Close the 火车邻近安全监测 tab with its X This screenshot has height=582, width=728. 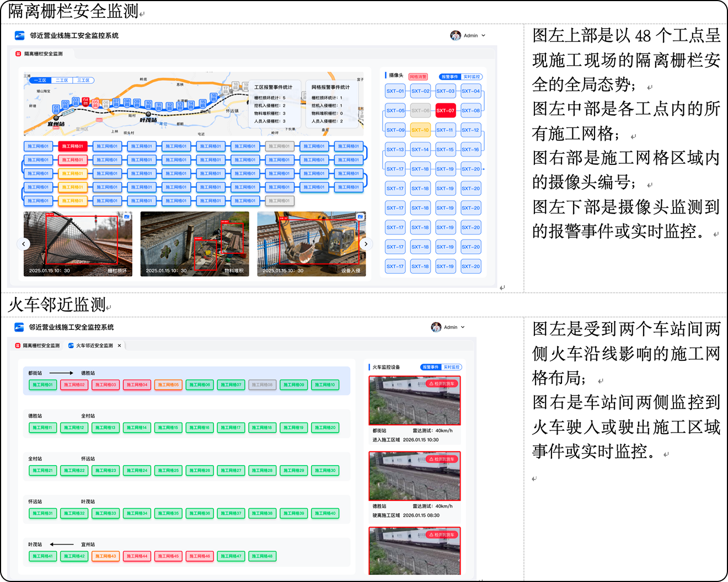[x=119, y=346]
